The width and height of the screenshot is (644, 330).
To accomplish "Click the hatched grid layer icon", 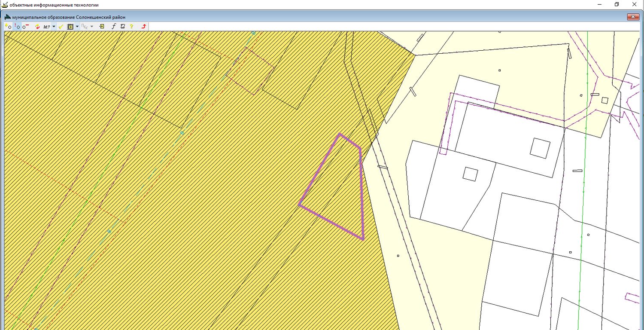I will [x=70, y=26].
